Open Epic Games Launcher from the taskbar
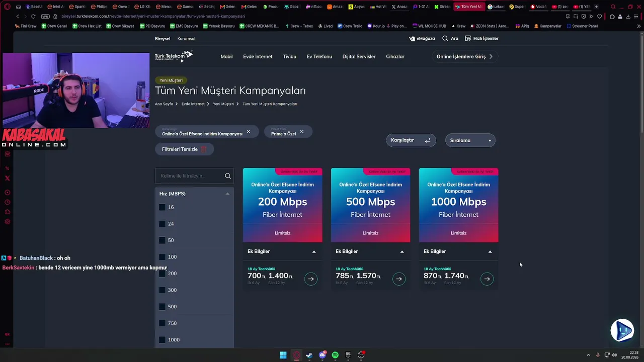Viewport: 644px width, 362px height. tap(348, 355)
